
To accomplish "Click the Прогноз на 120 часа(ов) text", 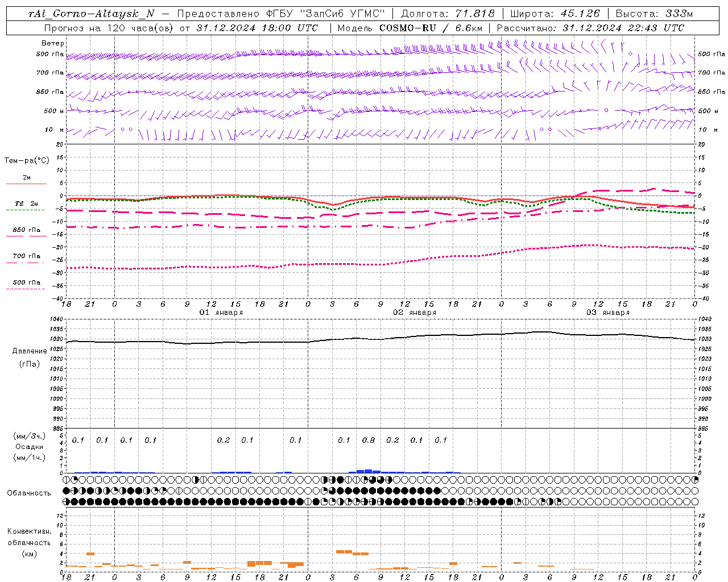I will [x=109, y=28].
